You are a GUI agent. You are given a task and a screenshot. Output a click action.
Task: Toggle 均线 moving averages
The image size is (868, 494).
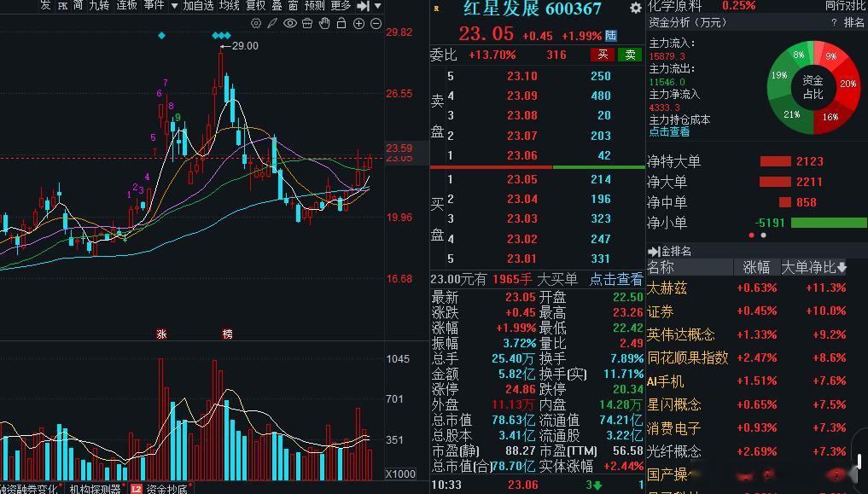tap(230, 5)
